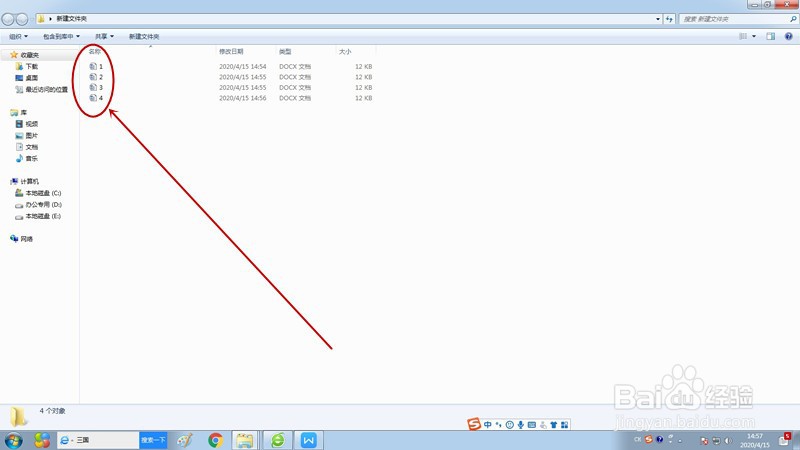Screen dimensions: 800x450
Task: Click the Sogou S icon in the system tray
Action: click(x=648, y=439)
